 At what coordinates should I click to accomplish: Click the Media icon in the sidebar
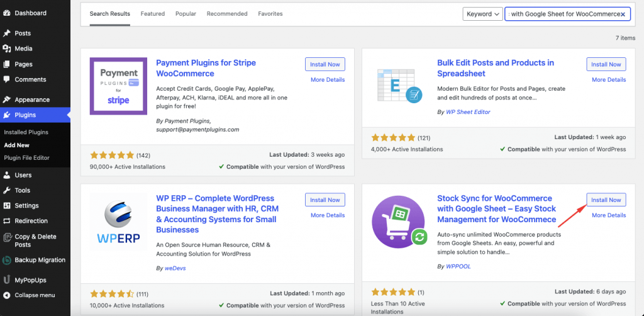6,48
